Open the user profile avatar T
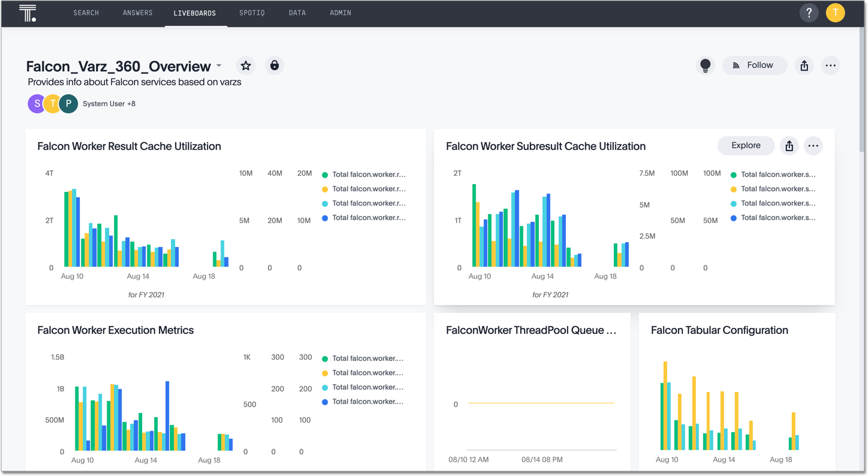 point(835,13)
